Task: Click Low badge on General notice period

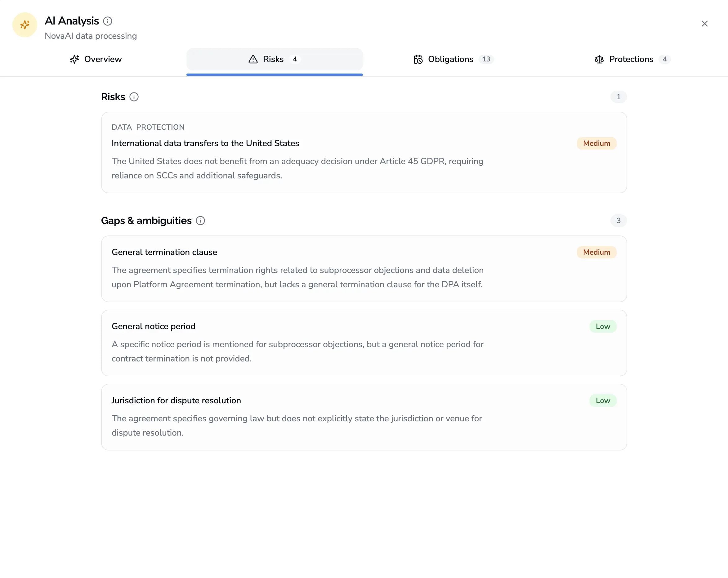Action: click(603, 326)
